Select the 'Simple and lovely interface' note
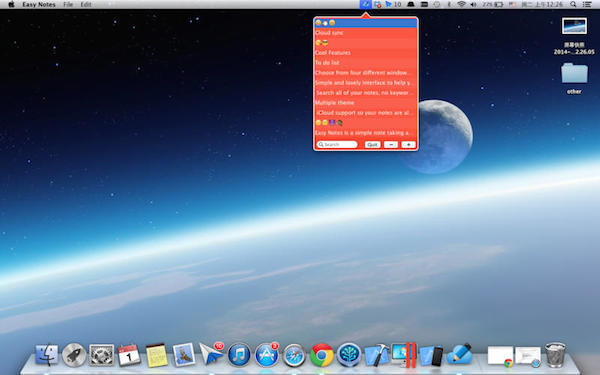Screen dimensions: 600x375 [x=365, y=82]
